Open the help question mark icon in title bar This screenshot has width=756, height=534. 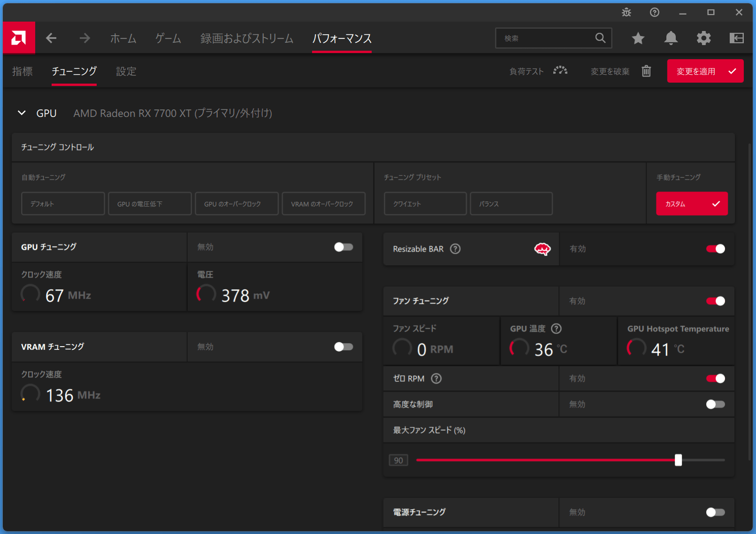(x=655, y=12)
